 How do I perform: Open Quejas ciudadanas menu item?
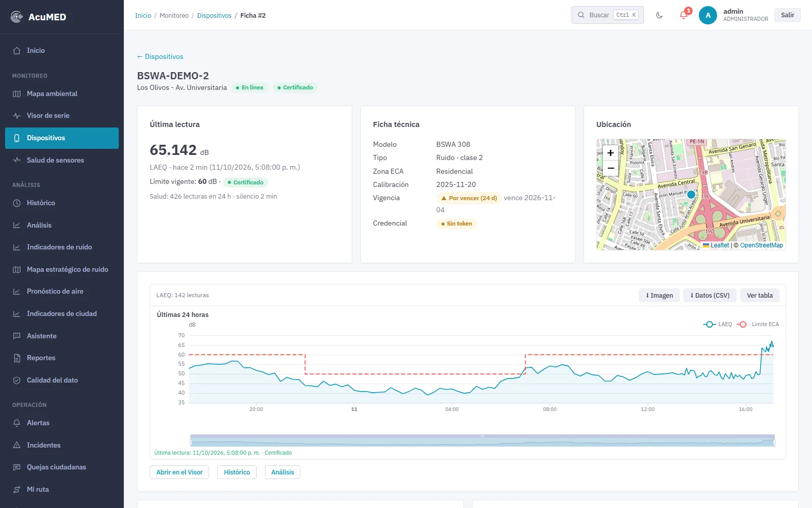[62, 467]
